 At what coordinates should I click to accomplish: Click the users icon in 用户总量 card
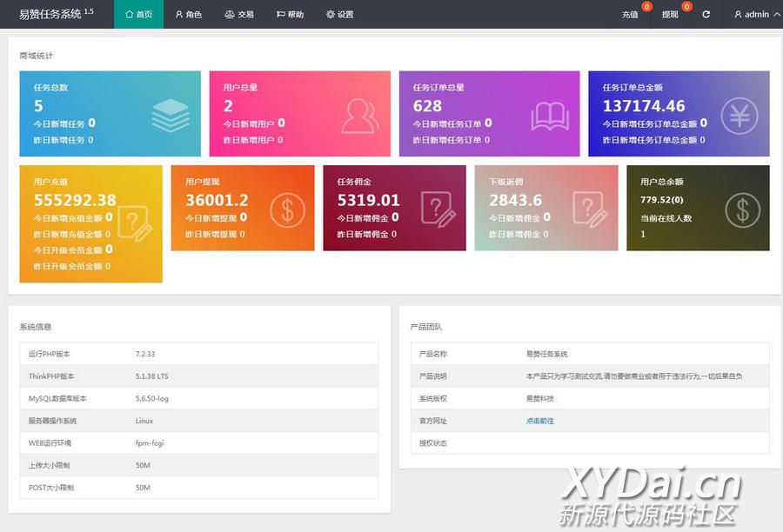coord(360,115)
